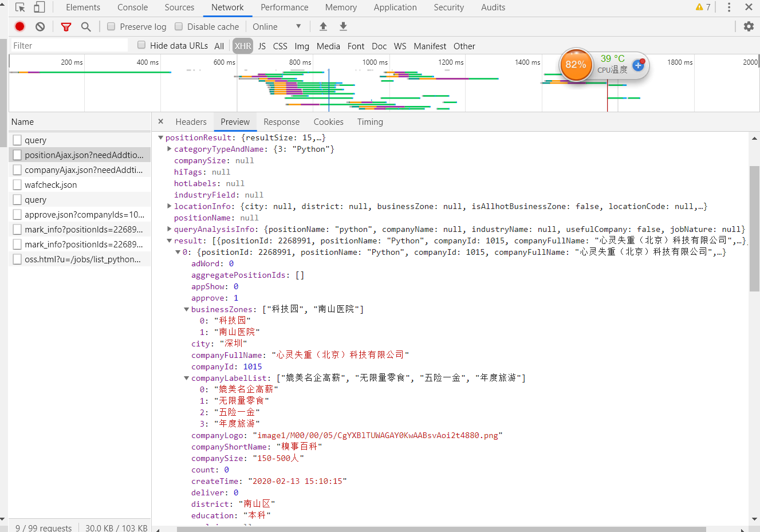Tick checkbox beside oss.html request
The image size is (760, 532).
point(17,259)
